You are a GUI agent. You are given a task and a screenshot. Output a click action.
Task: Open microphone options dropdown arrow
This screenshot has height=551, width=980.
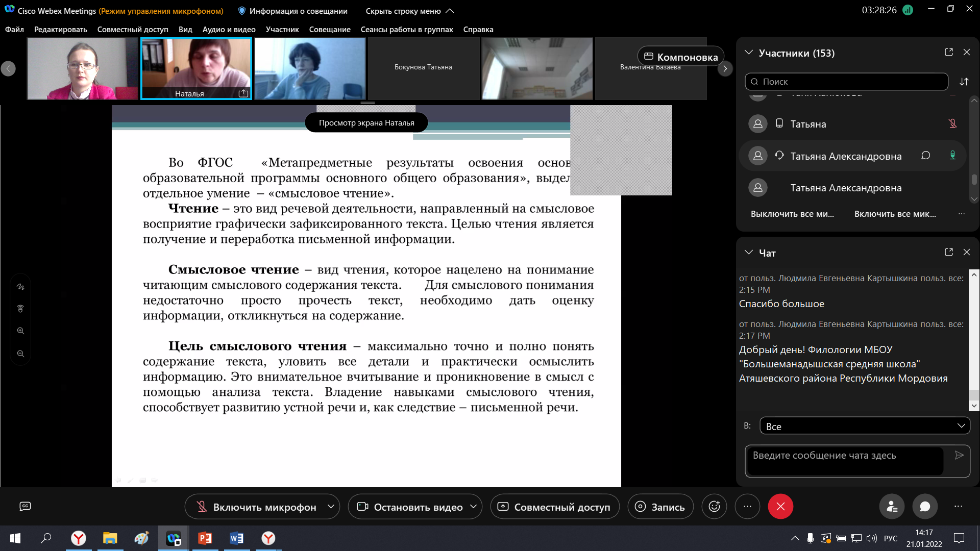point(331,507)
